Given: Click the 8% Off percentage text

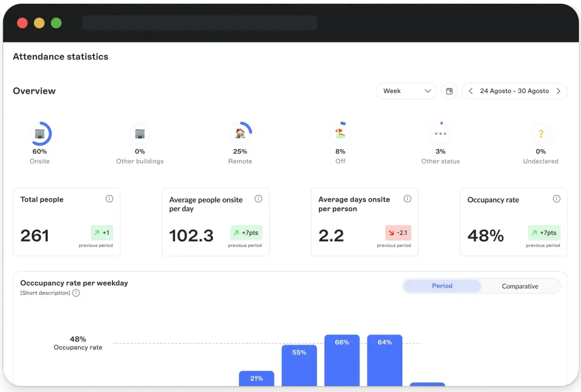Looking at the screenshot, I should coord(340,152).
